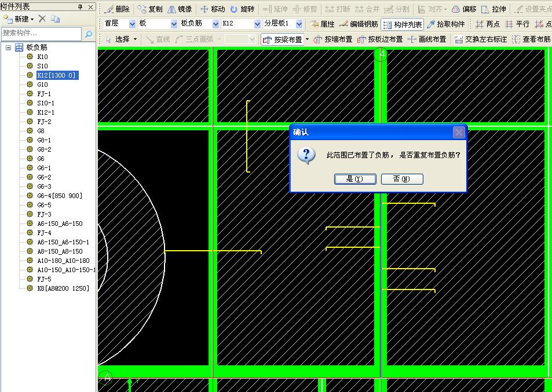Click the 旋转 (Rotate) tool
The width and height of the screenshot is (552, 392).
tap(242, 9)
